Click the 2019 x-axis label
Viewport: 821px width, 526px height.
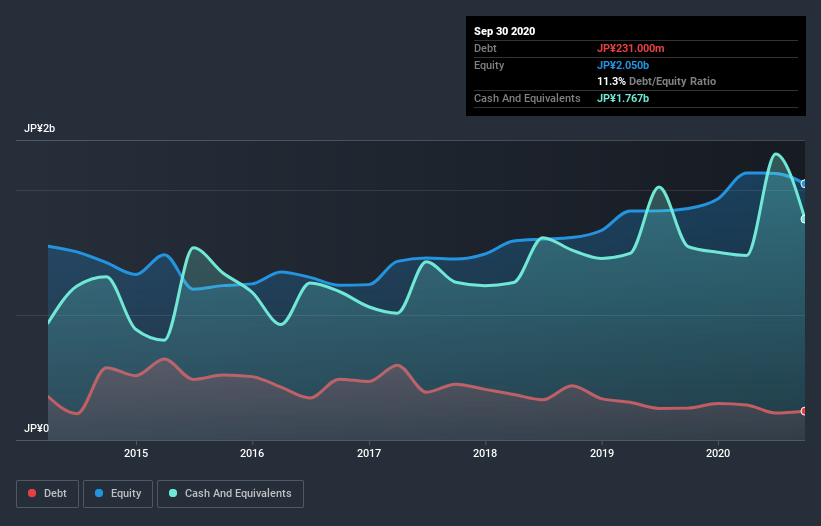point(602,453)
